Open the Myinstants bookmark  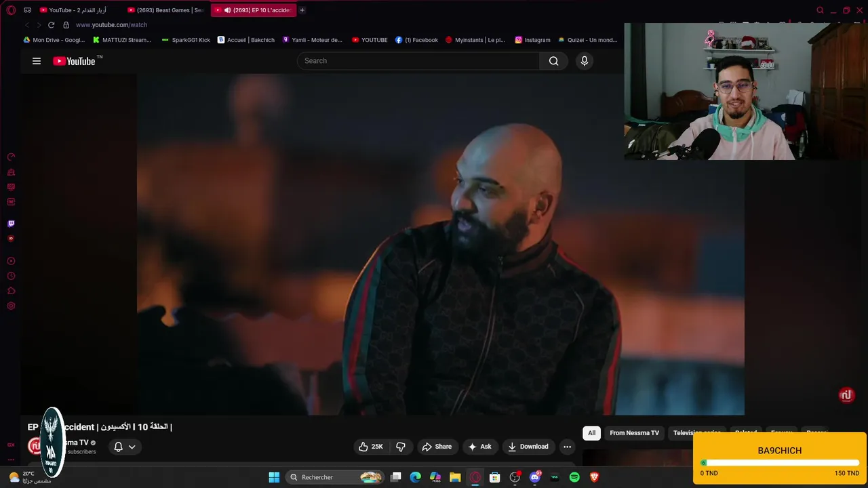[475, 40]
